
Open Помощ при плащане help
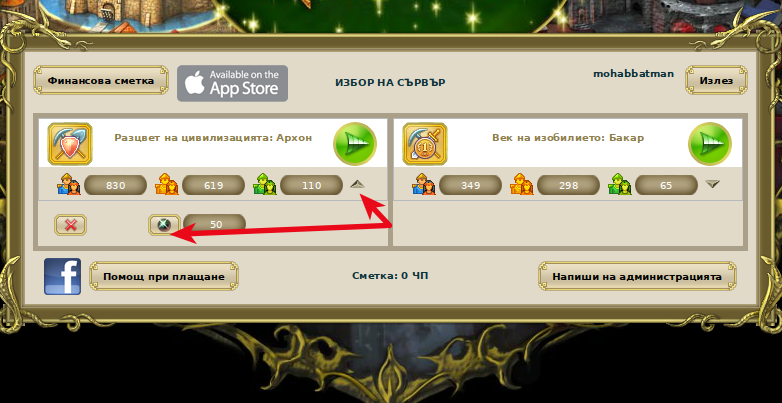[x=164, y=276]
